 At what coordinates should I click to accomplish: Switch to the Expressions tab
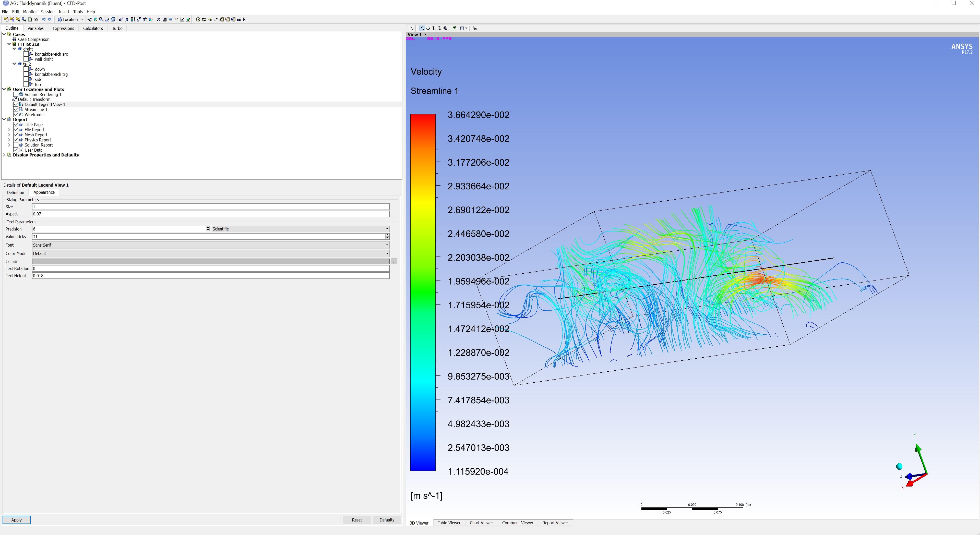click(63, 28)
